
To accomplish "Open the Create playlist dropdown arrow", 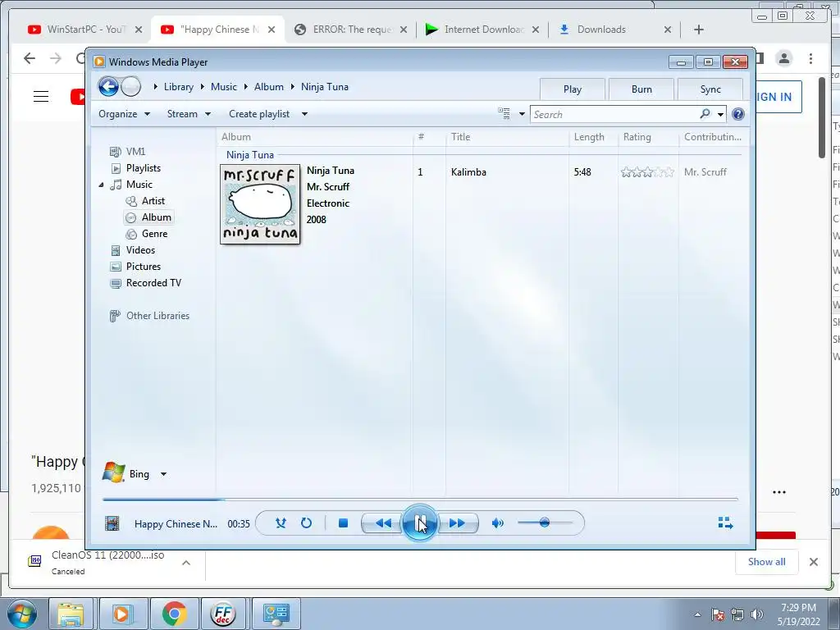I will click(x=305, y=114).
